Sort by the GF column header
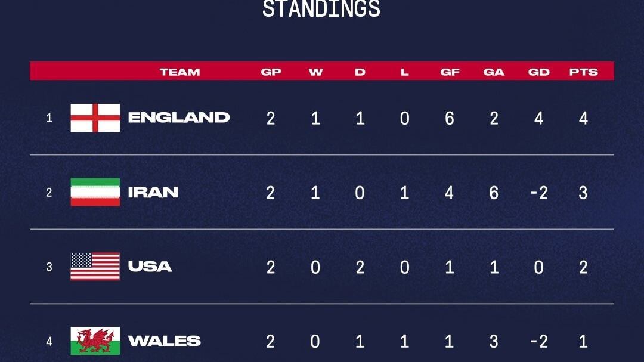This screenshot has width=644, height=362. pyautogui.click(x=450, y=72)
